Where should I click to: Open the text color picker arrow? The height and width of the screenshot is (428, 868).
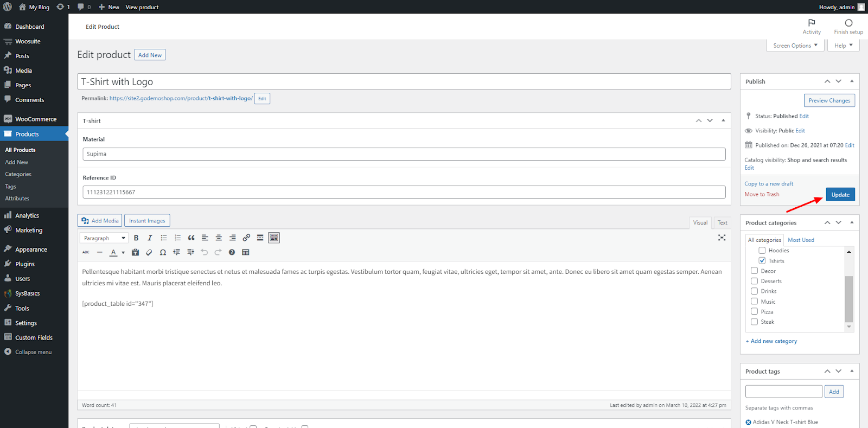coord(123,252)
